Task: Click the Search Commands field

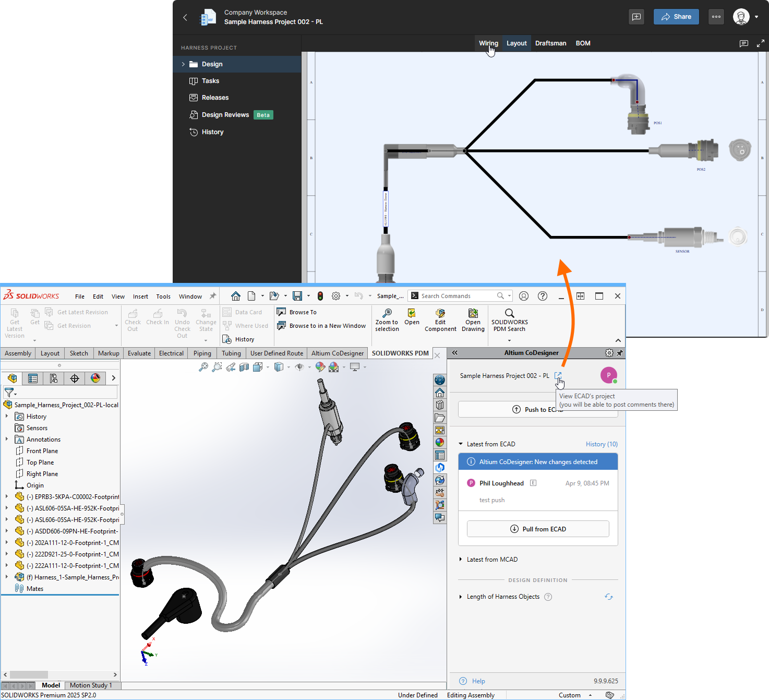Action: 459,296
